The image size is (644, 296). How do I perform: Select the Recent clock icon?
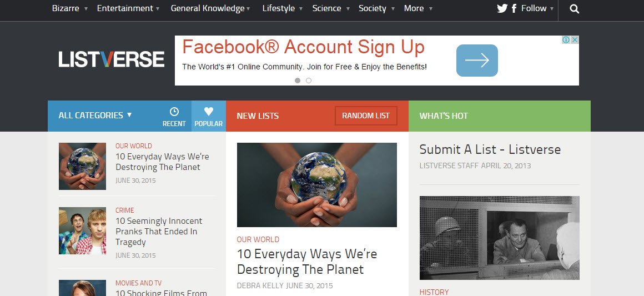(x=174, y=112)
